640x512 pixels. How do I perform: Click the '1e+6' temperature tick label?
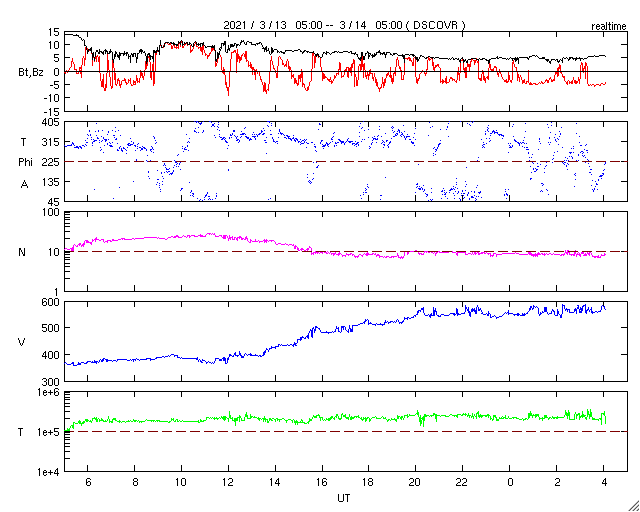point(48,392)
